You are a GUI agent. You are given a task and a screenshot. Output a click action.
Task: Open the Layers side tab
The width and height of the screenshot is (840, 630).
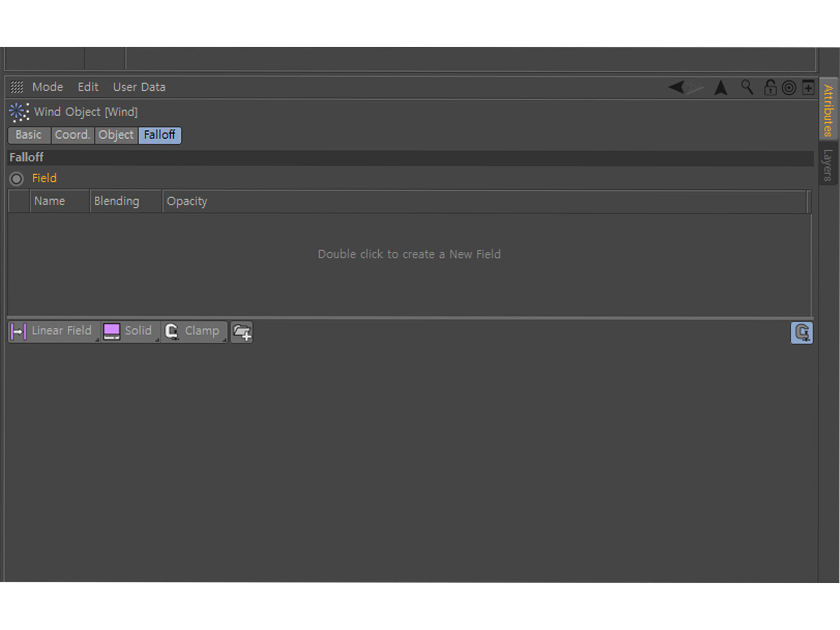coord(828,165)
